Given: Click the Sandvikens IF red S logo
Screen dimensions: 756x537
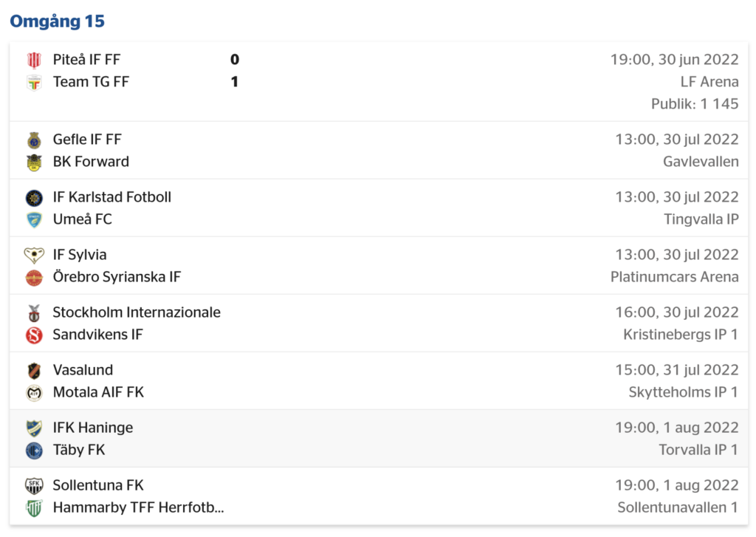Looking at the screenshot, I should coord(34,335).
